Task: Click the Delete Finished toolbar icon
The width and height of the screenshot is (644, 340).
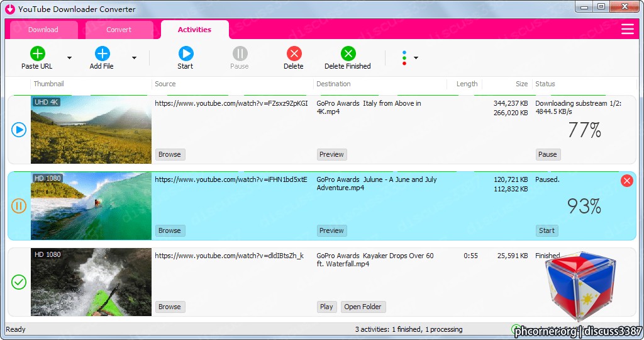Action: [348, 54]
